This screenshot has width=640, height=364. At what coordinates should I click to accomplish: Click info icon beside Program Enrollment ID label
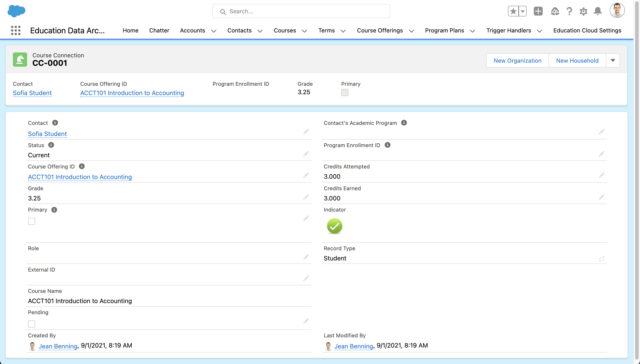pos(388,145)
